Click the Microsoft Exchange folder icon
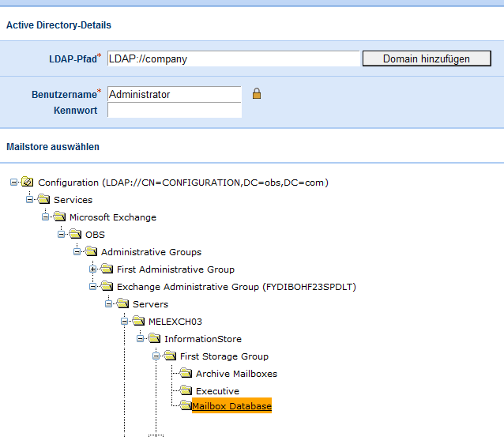The image size is (504, 437). (59, 217)
